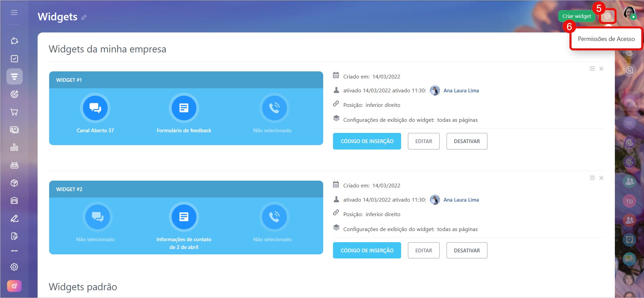This screenshot has height=298, width=644.
Task: Toggle the unselected call button in Widget #2
Action: [274, 217]
